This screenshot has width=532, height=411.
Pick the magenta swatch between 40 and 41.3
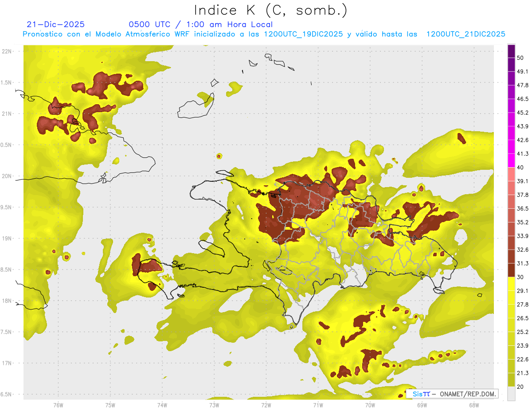[x=511, y=160]
